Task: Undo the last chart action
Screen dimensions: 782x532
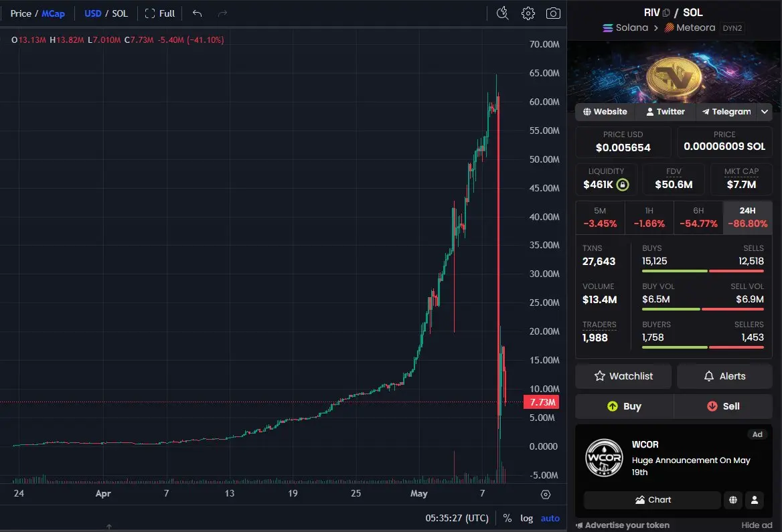Action: [197, 13]
